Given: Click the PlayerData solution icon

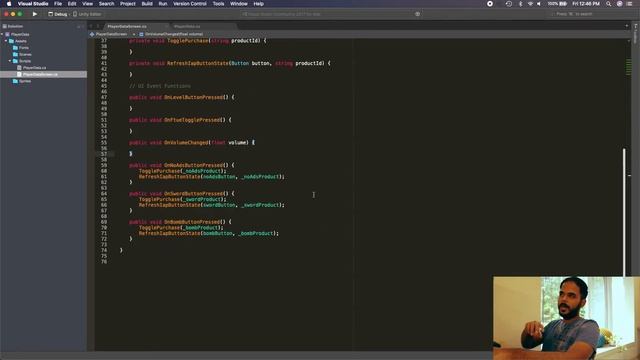Looking at the screenshot, I should tap(7, 34).
